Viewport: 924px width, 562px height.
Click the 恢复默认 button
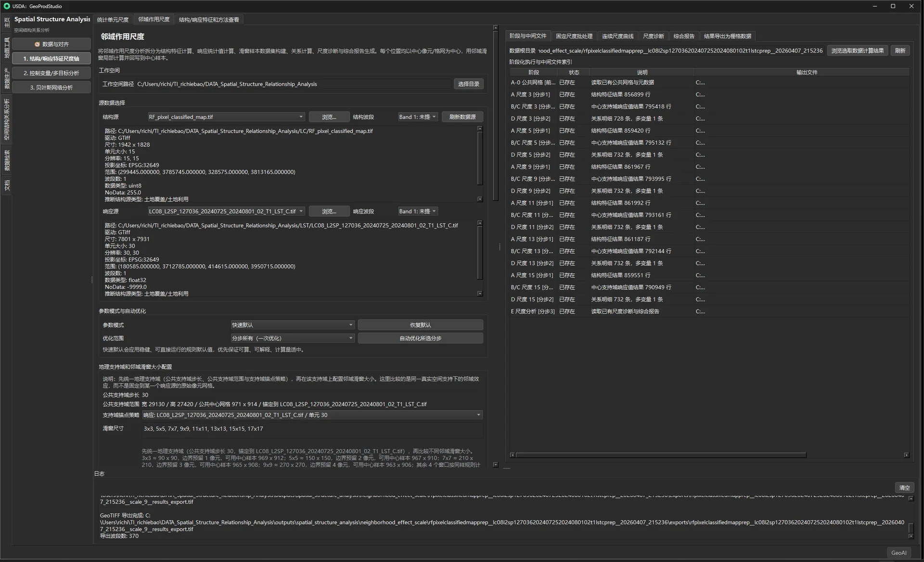(420, 325)
